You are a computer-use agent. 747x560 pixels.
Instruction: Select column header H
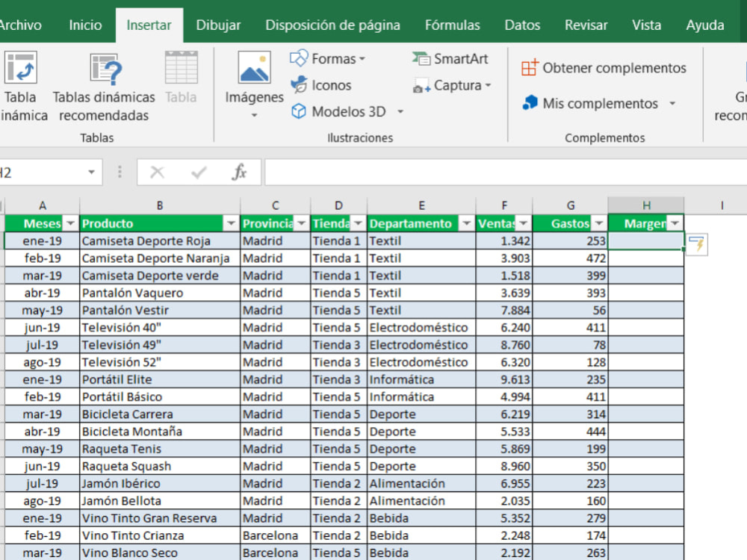646,205
